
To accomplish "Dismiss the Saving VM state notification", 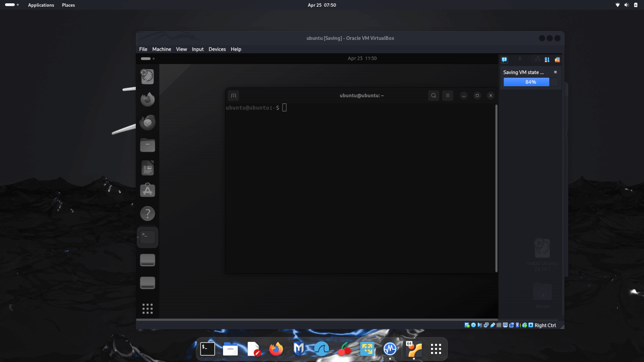I will coord(555,72).
